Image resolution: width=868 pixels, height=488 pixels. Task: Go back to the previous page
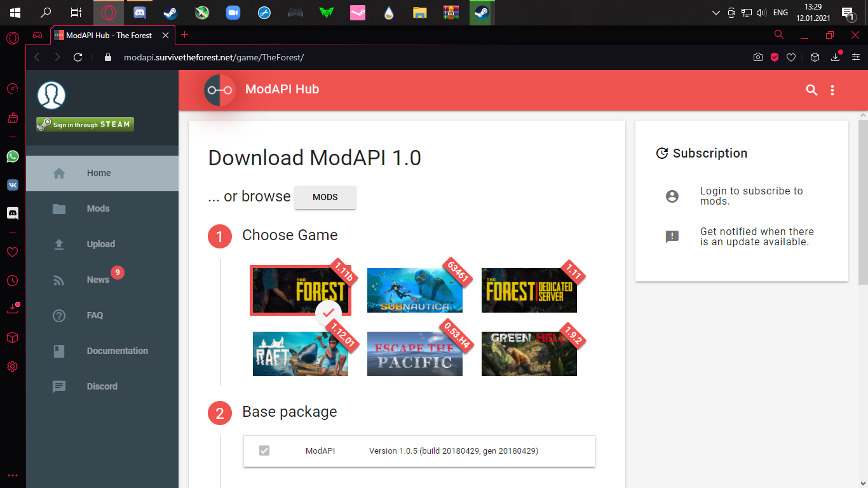[x=37, y=57]
